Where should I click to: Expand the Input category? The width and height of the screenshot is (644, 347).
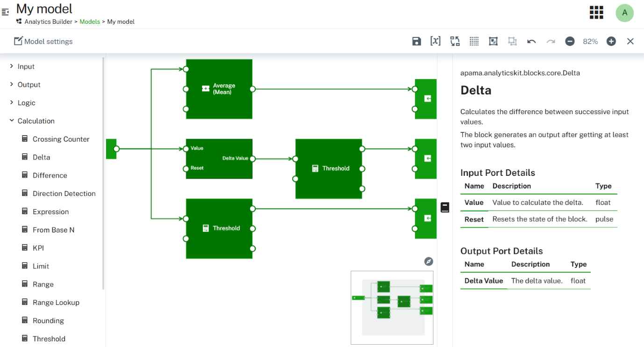[27, 66]
